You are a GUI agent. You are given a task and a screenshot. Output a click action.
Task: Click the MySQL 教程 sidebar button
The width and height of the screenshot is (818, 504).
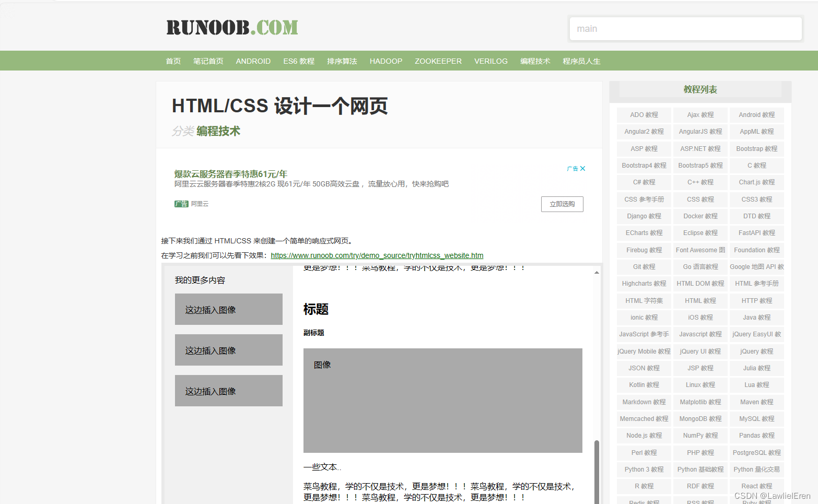(756, 418)
